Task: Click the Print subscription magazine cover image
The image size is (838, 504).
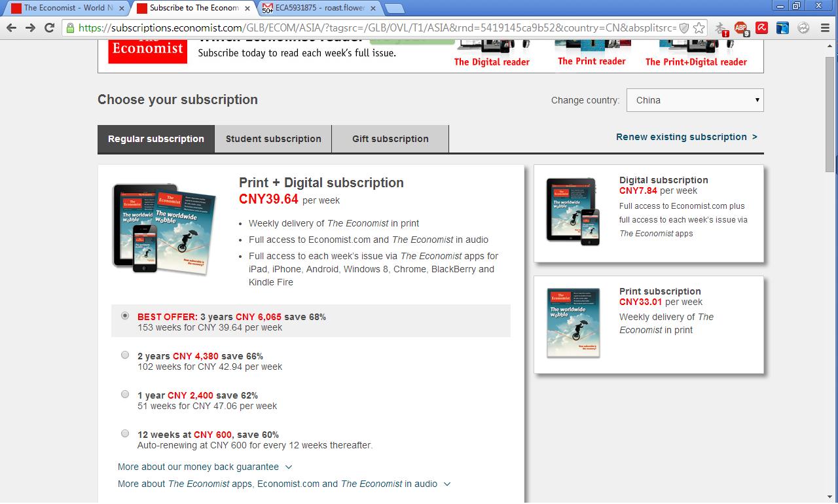Action: [574, 323]
